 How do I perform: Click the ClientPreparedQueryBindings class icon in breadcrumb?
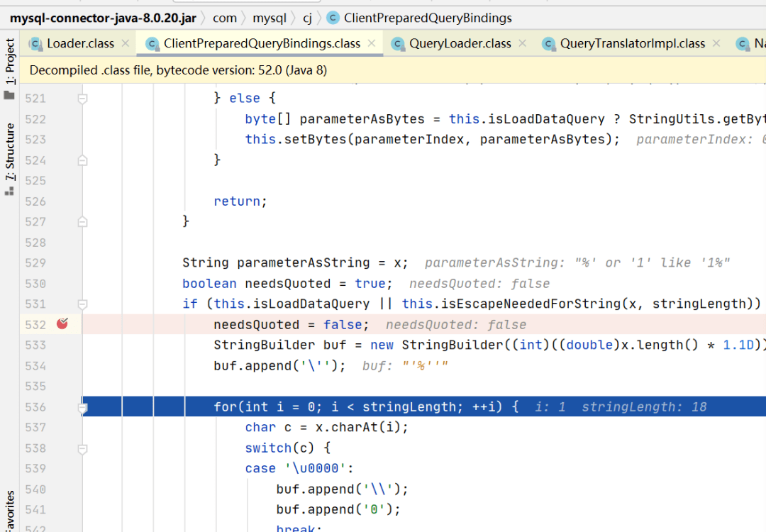click(x=333, y=18)
